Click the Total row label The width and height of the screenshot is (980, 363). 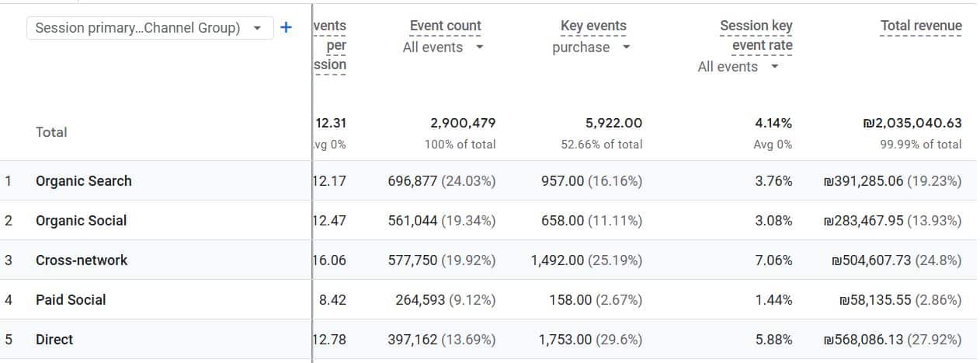[x=51, y=132]
